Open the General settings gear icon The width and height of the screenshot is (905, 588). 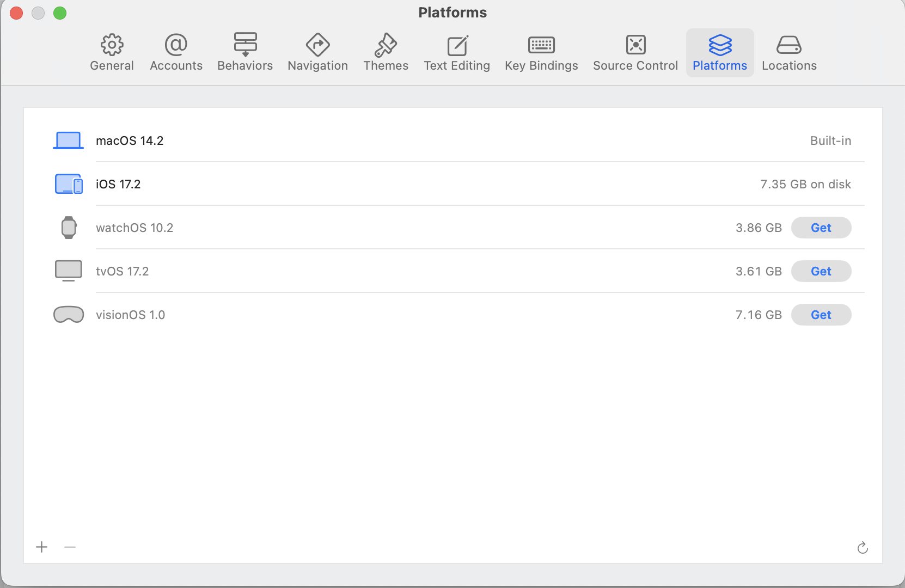point(112,45)
